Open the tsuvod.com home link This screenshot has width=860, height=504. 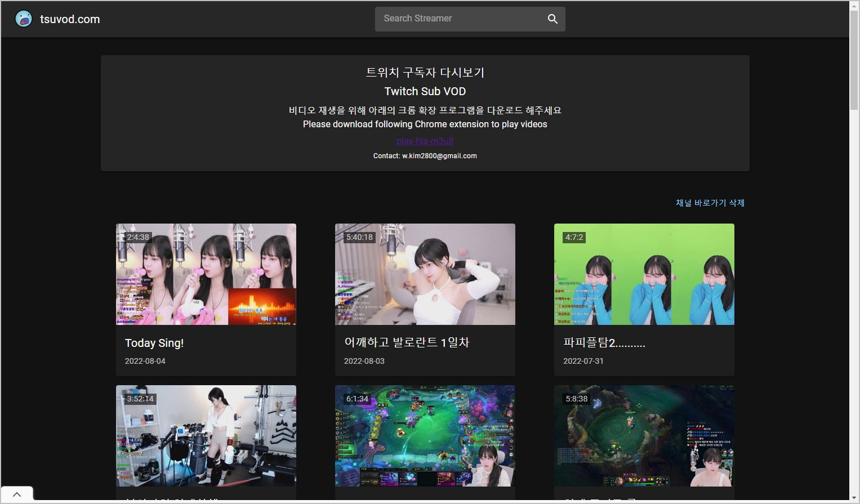tap(70, 19)
